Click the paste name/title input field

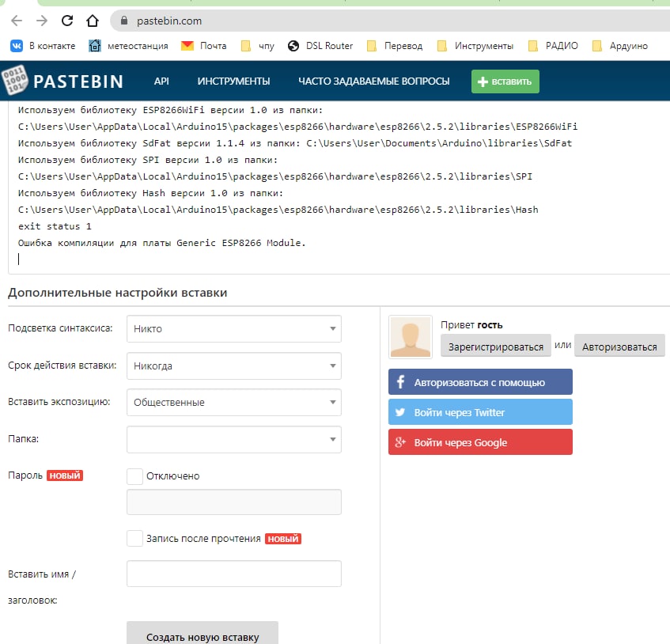233,574
